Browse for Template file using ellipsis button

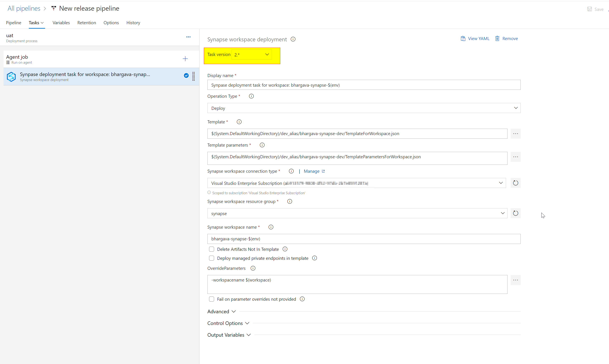[515, 134]
